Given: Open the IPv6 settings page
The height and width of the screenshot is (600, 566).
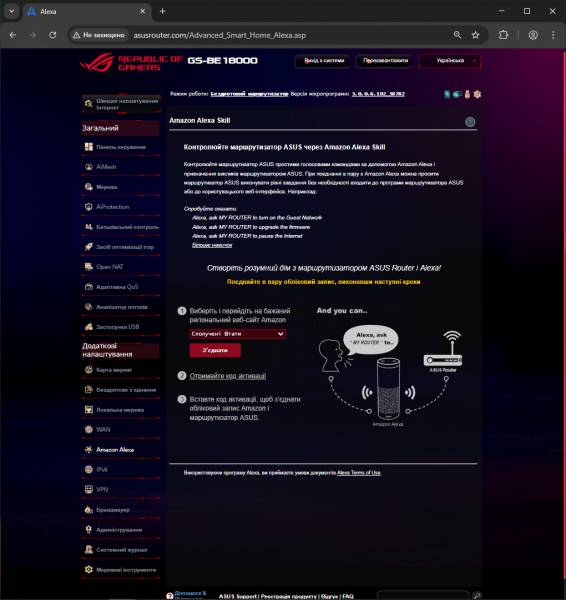Looking at the screenshot, I should 121,470.
